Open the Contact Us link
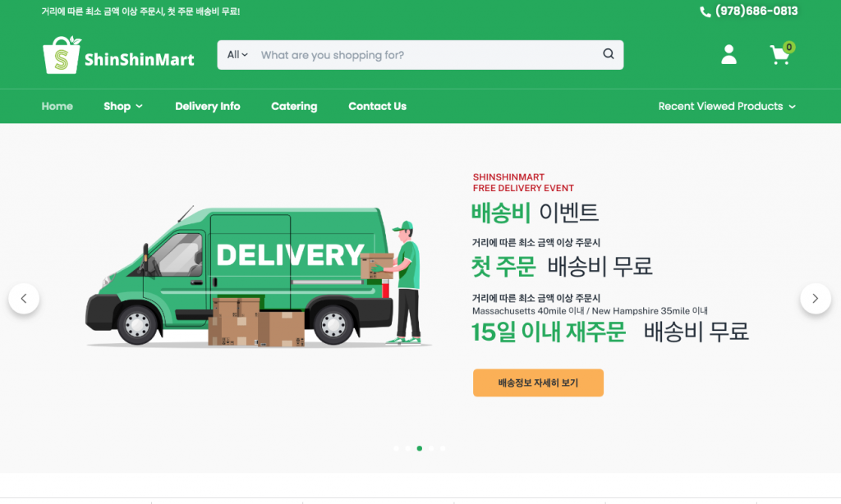Screen dimensions: 841x504 click(x=377, y=106)
